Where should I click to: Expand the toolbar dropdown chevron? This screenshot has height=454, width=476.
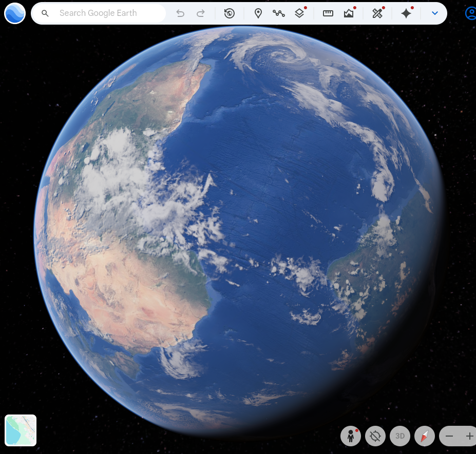click(x=435, y=13)
